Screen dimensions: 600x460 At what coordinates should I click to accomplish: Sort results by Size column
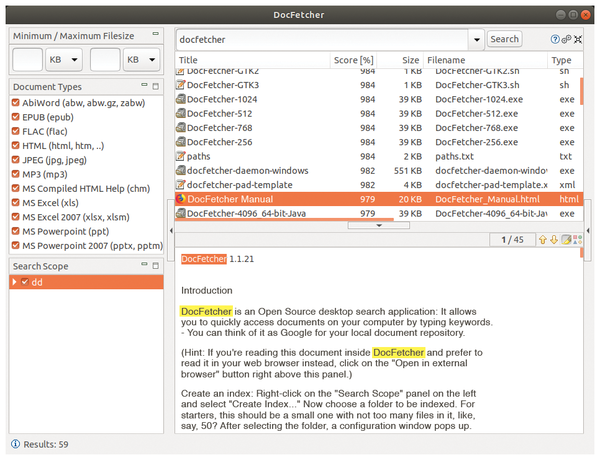point(400,60)
